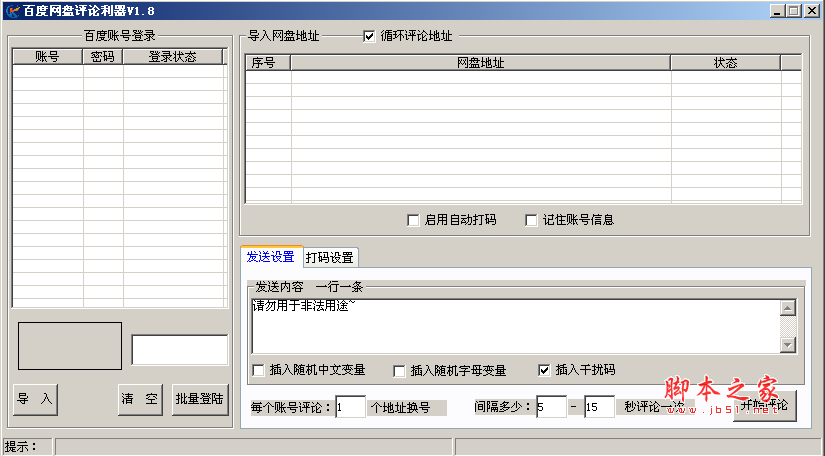Image resolution: width=825 pixels, height=456 pixels.
Task: Click the 状态 column header
Action: [726, 63]
